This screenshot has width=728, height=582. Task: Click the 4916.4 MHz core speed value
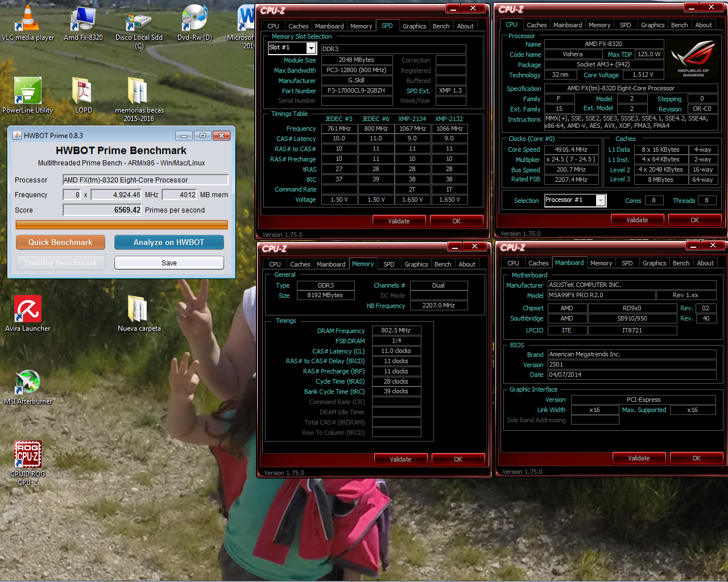click(x=572, y=149)
